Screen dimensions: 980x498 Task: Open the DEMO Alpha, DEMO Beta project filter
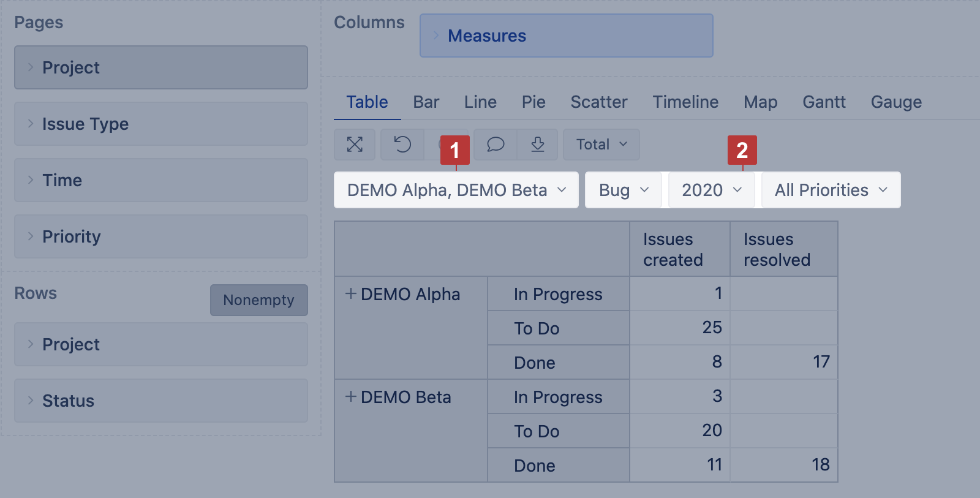pyautogui.click(x=456, y=190)
